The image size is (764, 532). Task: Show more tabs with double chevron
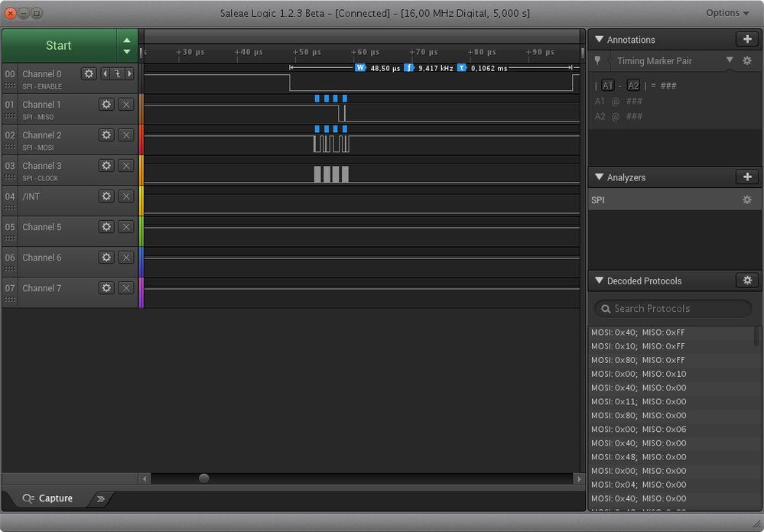(x=101, y=499)
